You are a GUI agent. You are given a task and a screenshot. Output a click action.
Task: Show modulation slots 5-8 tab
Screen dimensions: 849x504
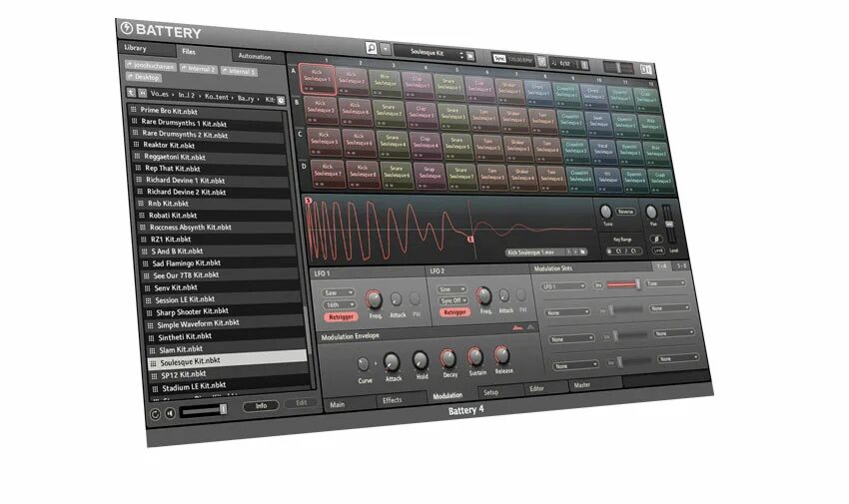680,266
